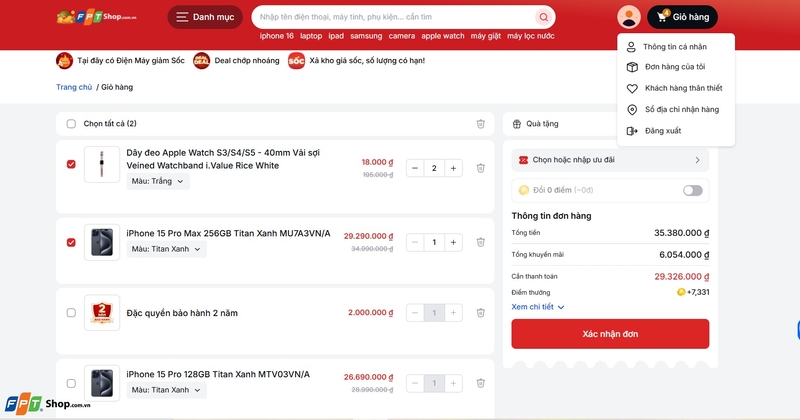This screenshot has width=800, height=420.
Task: Select the máy lọc nước quick search link
Action: [531, 36]
